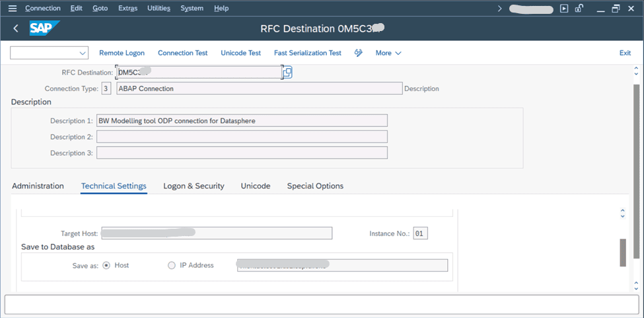Viewport: 644px width, 318px height.
Task: Switch to the Administration tab
Action: (38, 186)
